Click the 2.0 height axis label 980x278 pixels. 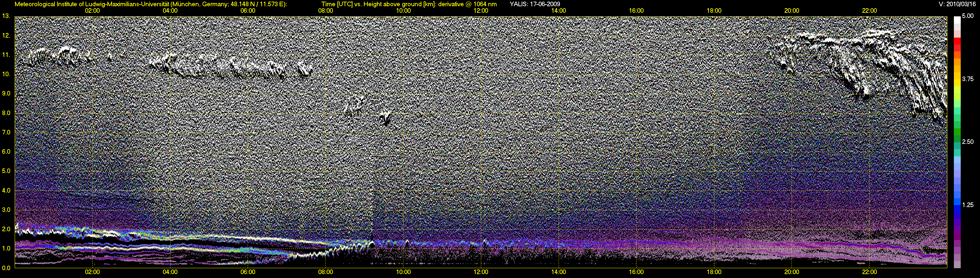coord(6,229)
